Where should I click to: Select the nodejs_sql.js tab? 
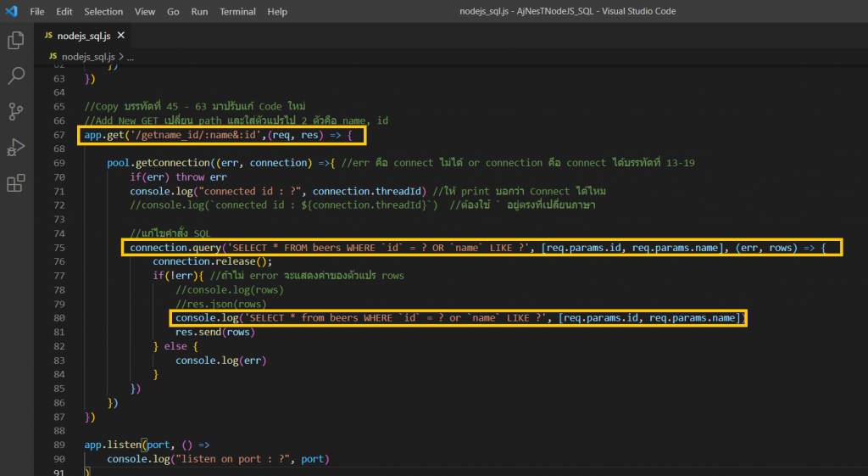(x=84, y=36)
